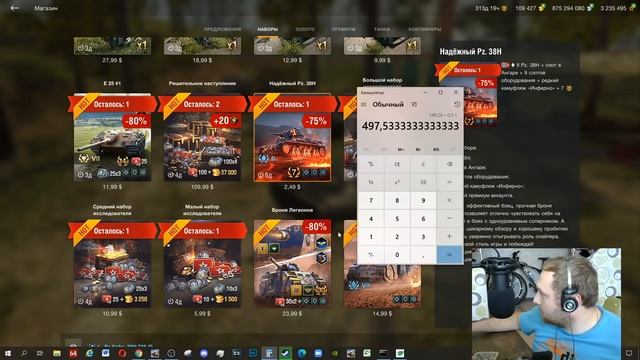640x360 pixels.
Task: Click the plus/minus sign toggle key
Action: [x=371, y=254]
